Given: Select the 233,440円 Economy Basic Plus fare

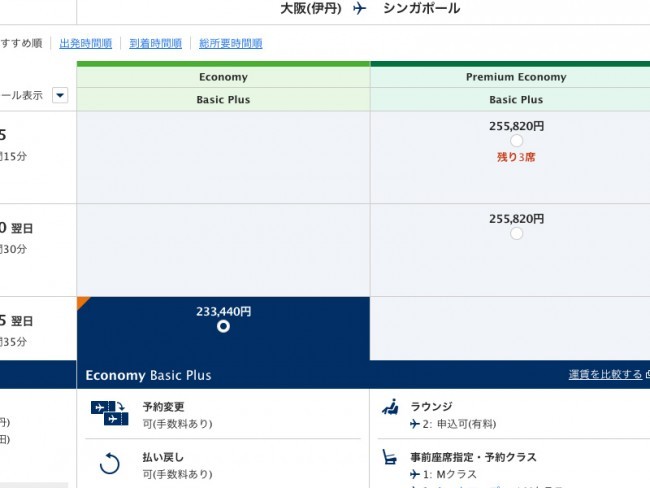Looking at the screenshot, I should pyautogui.click(x=223, y=326).
